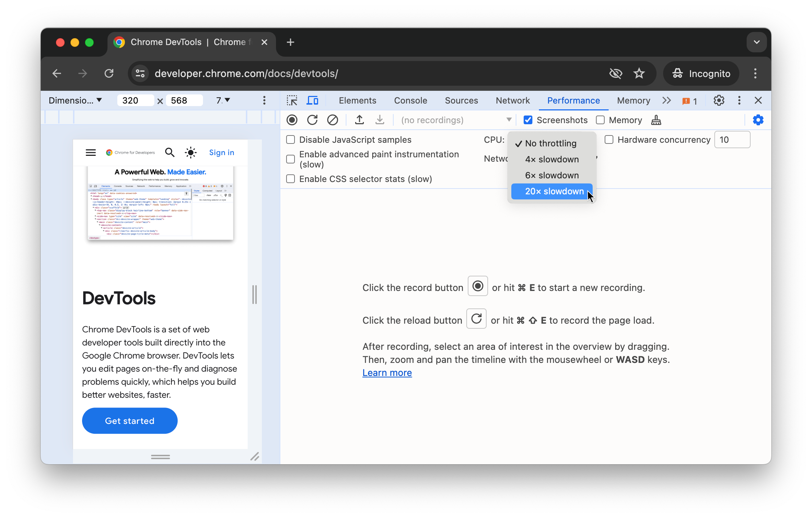Click the reload/record page load button

(x=312, y=120)
